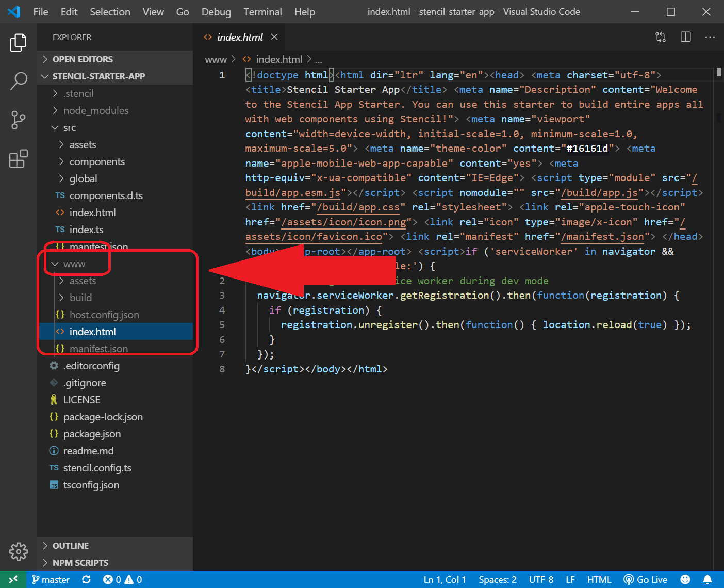Click the Open Changes compare icon
724x588 pixels.
click(x=661, y=37)
